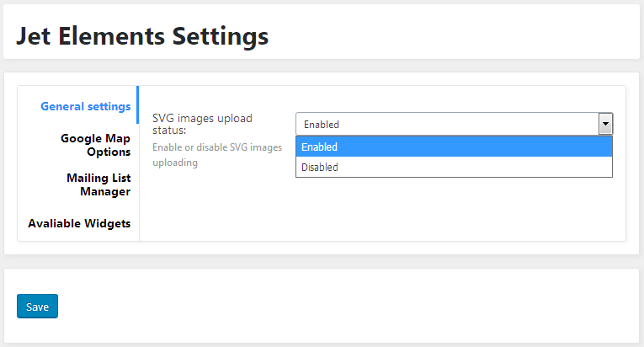Click the blue active-tab indicator bar

coord(137,104)
